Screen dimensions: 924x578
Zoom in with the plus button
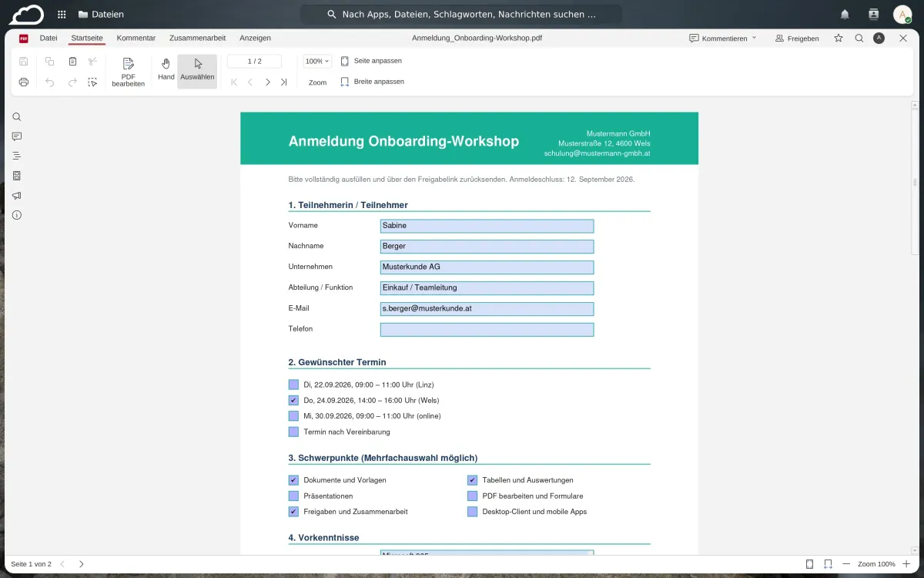(x=906, y=564)
